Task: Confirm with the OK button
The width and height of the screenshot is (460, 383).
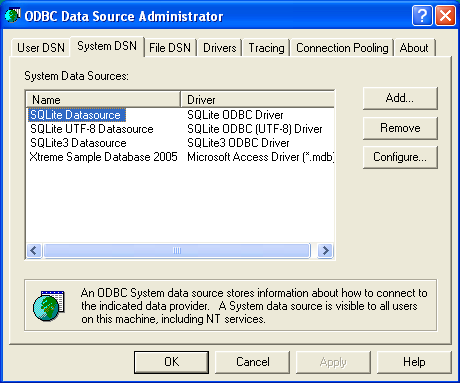Action: 172,362
